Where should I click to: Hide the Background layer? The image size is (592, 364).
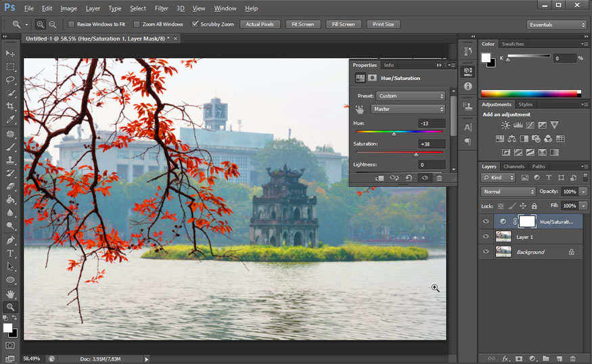(486, 252)
